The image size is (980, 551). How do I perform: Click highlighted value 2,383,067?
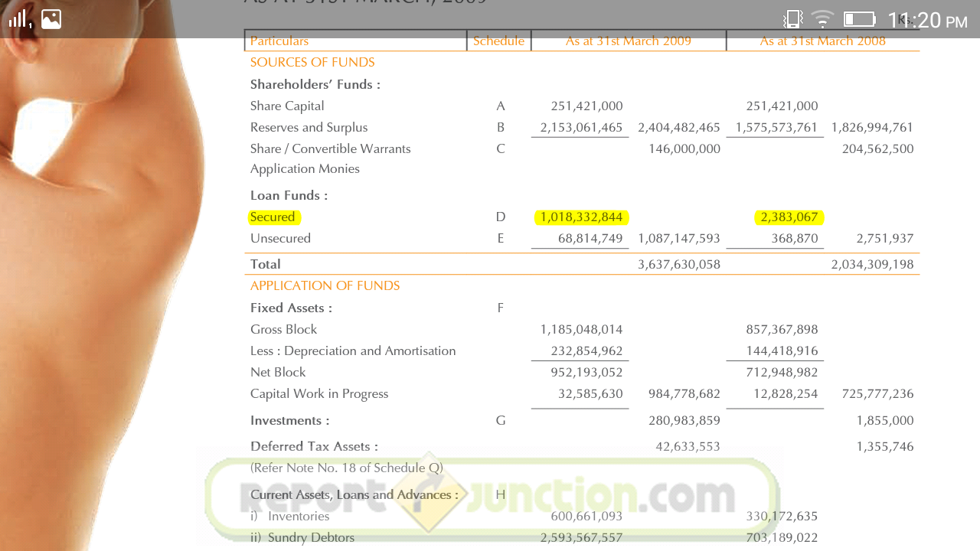(789, 217)
